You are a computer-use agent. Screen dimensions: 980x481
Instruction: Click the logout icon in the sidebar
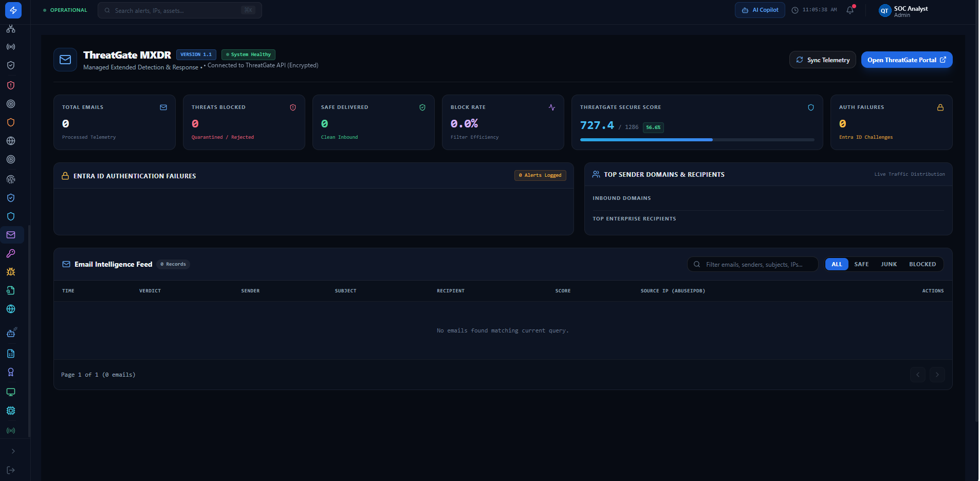coord(11,470)
